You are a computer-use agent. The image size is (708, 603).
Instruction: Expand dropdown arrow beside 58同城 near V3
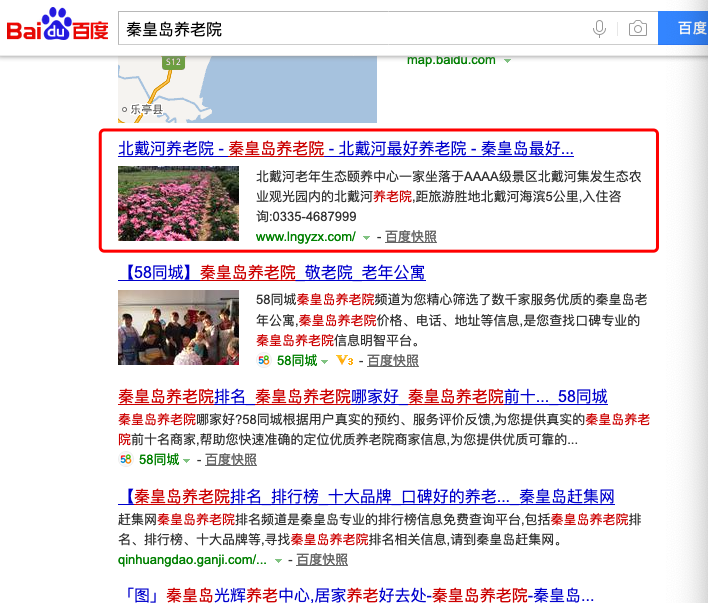click(x=324, y=361)
